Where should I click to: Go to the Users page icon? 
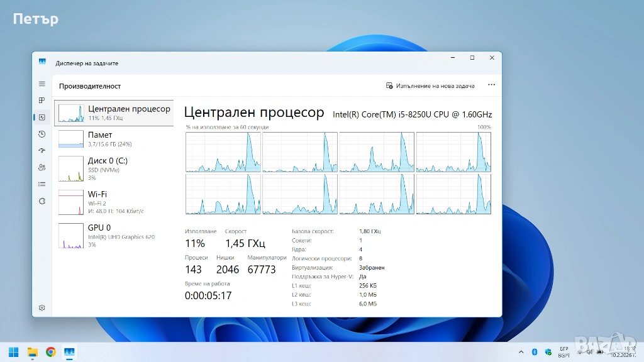(x=42, y=168)
